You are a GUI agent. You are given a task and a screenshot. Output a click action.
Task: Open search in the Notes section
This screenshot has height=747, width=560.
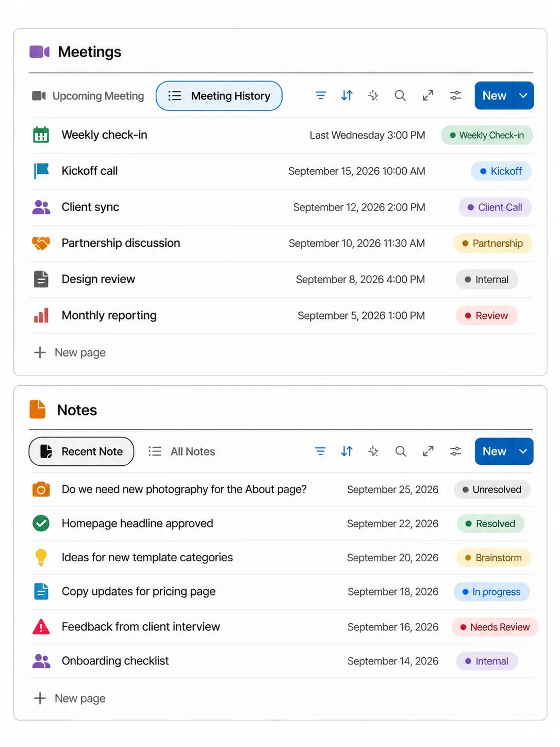401,451
